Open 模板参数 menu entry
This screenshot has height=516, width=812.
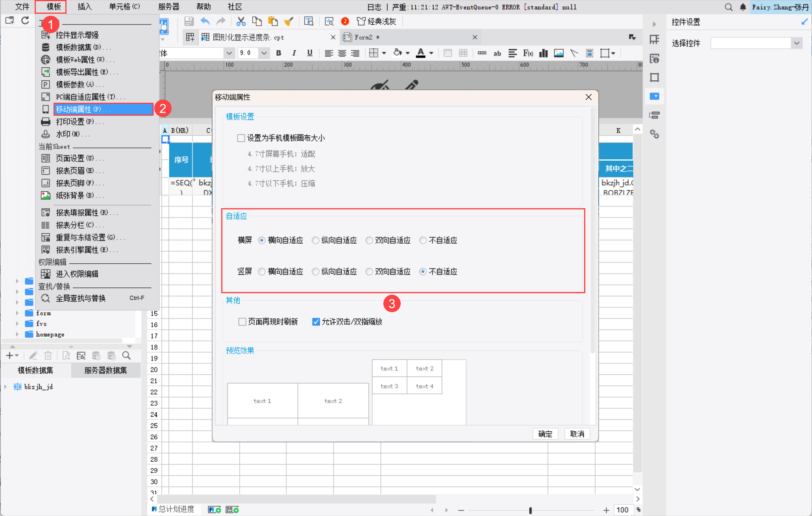point(75,85)
